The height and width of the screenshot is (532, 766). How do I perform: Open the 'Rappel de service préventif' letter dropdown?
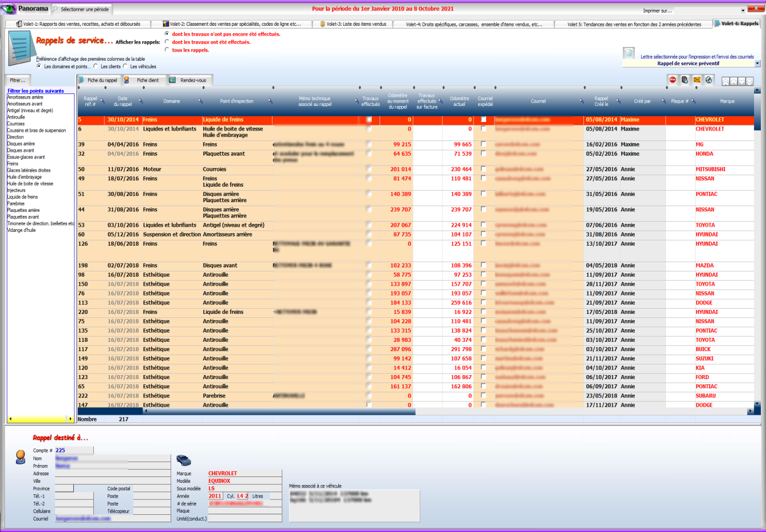click(757, 64)
